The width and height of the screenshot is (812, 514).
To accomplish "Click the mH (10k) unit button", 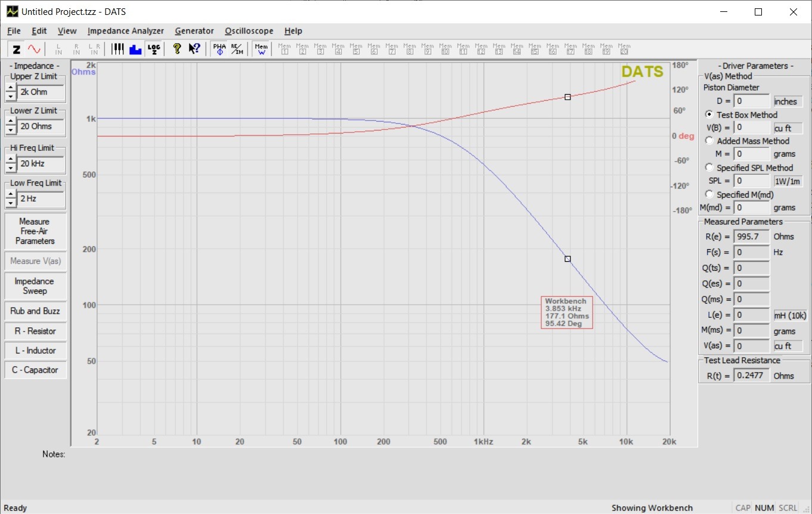I will point(790,315).
